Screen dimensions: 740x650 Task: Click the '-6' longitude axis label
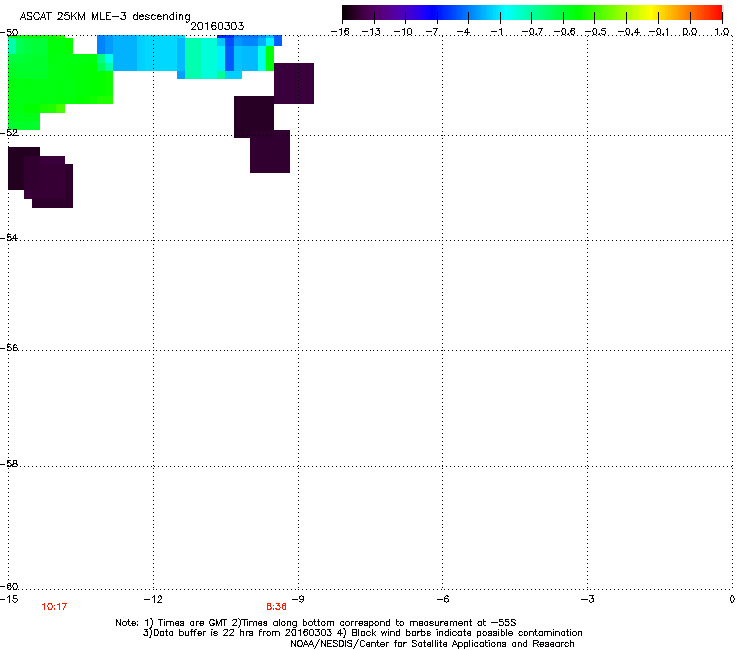point(442,599)
